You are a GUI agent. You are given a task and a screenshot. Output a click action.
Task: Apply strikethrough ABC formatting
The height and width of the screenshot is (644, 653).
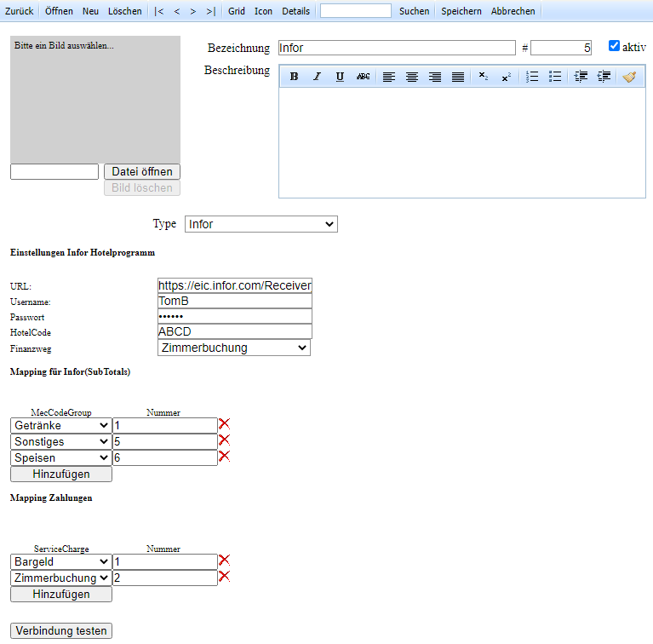(363, 77)
